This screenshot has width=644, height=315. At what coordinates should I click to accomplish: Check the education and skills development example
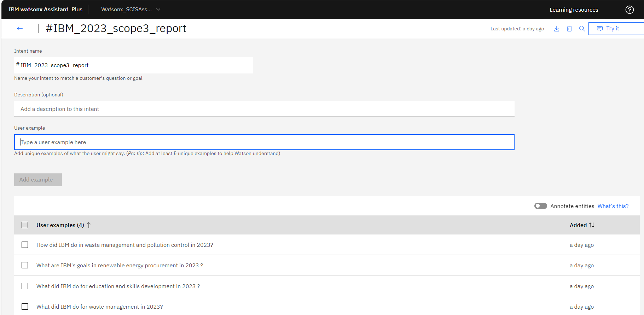pyautogui.click(x=25, y=286)
